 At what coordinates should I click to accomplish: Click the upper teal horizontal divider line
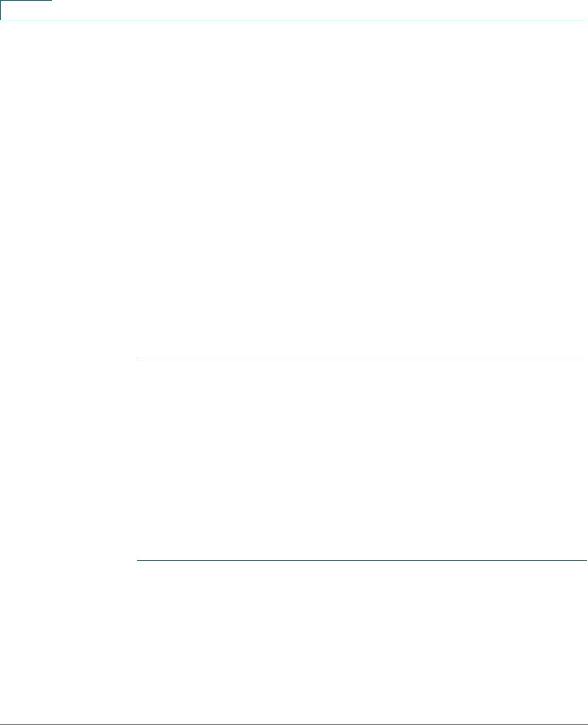tap(362, 358)
